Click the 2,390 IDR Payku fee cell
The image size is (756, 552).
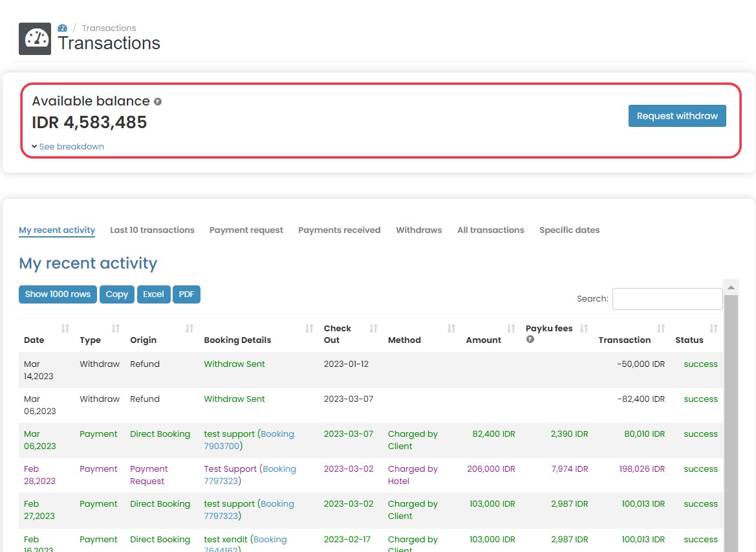click(x=569, y=434)
